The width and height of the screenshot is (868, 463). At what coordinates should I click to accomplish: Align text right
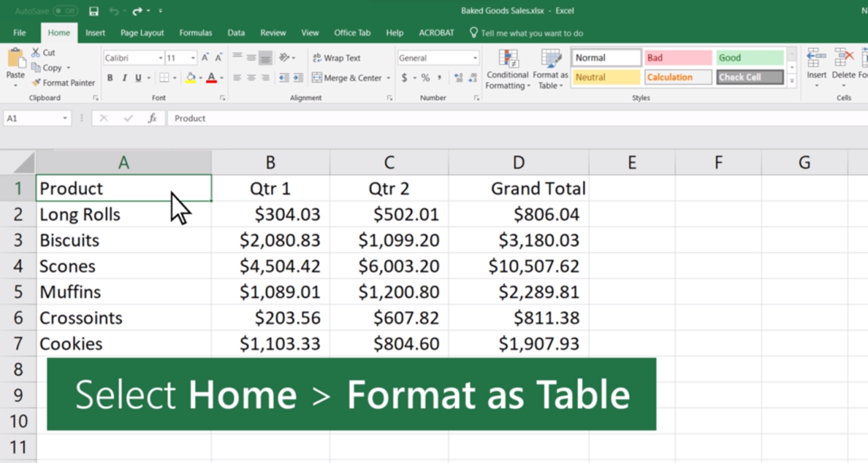tap(265, 78)
